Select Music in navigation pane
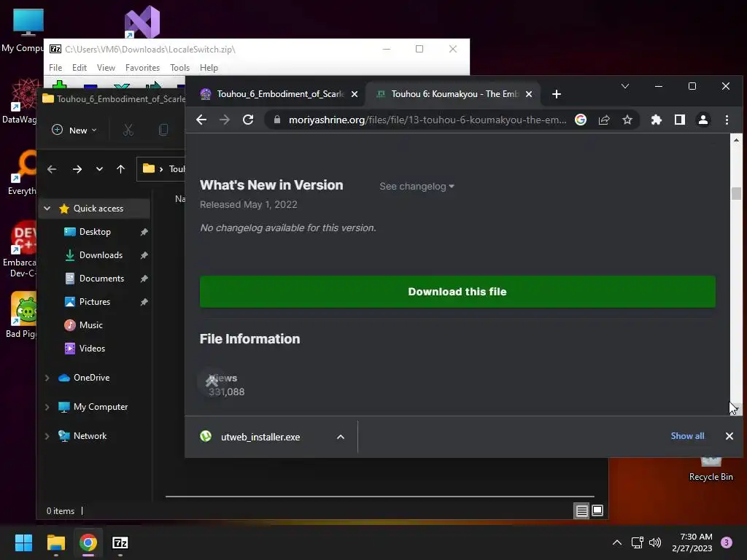747x560 pixels. tap(91, 325)
